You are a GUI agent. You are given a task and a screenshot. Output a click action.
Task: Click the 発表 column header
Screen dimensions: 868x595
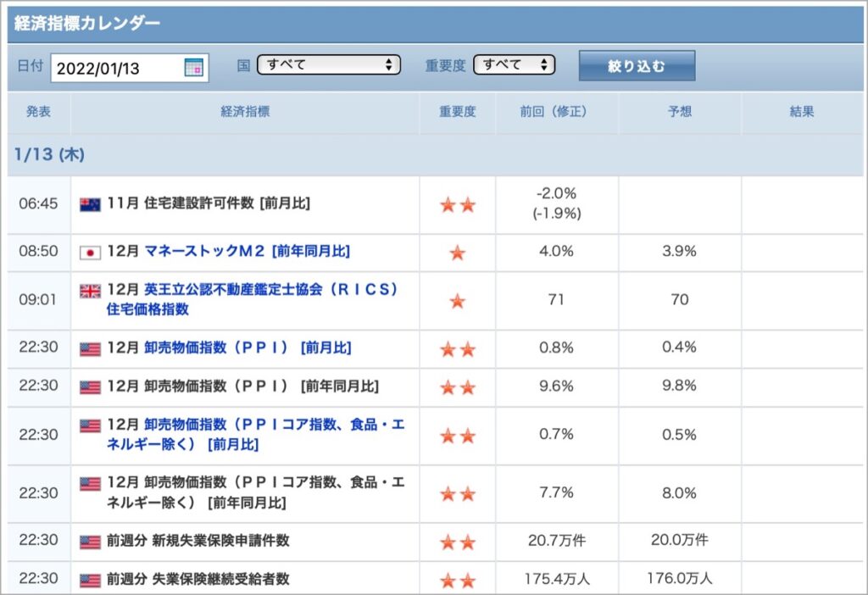click(39, 112)
